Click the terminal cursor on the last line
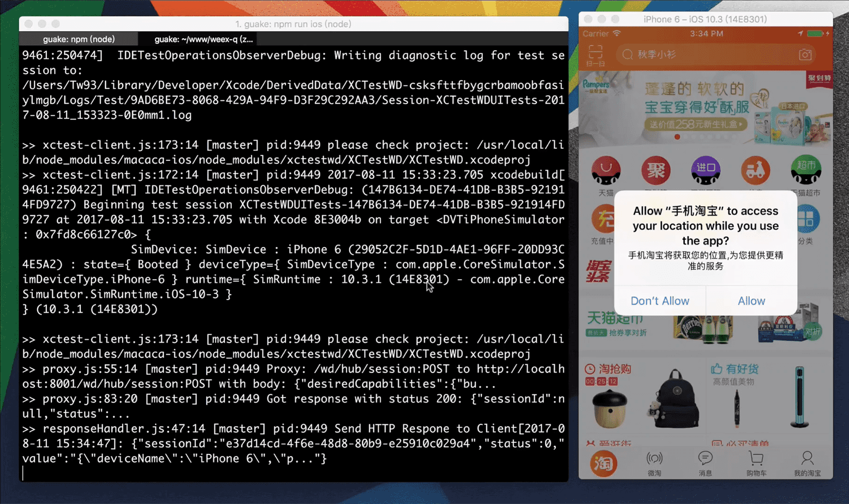The height and width of the screenshot is (504, 849). (x=23, y=473)
